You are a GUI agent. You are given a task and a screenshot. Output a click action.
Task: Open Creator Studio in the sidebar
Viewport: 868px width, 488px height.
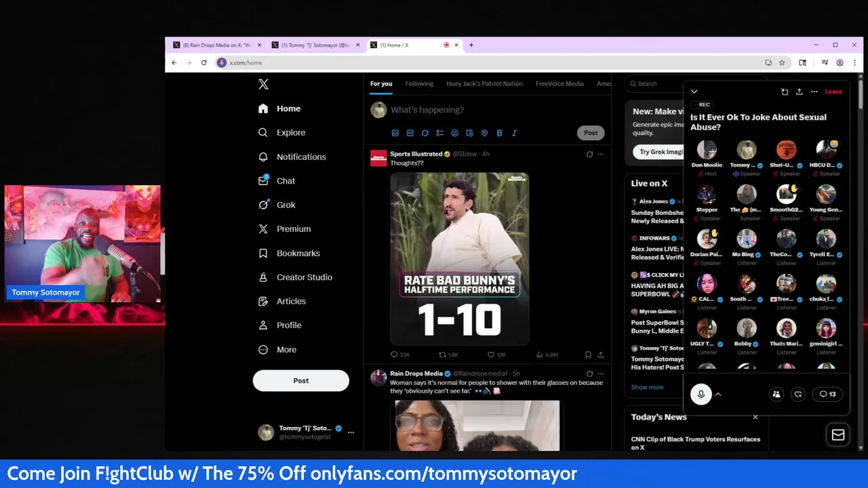point(294,277)
